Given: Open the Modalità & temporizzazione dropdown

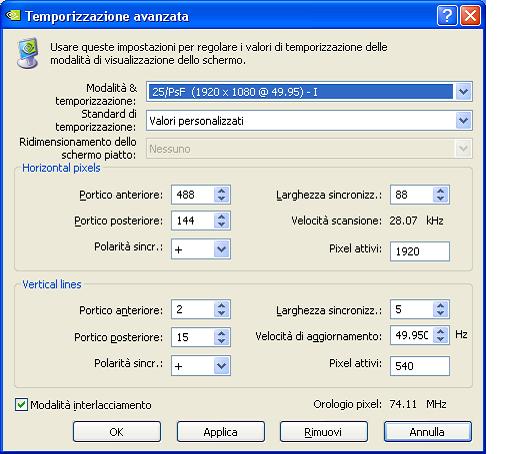Looking at the screenshot, I should 463,91.
